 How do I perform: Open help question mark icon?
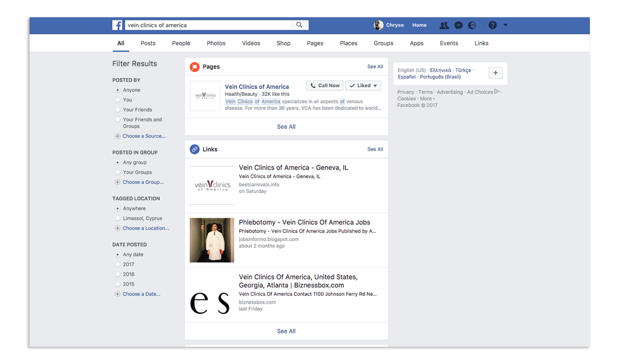(x=493, y=25)
